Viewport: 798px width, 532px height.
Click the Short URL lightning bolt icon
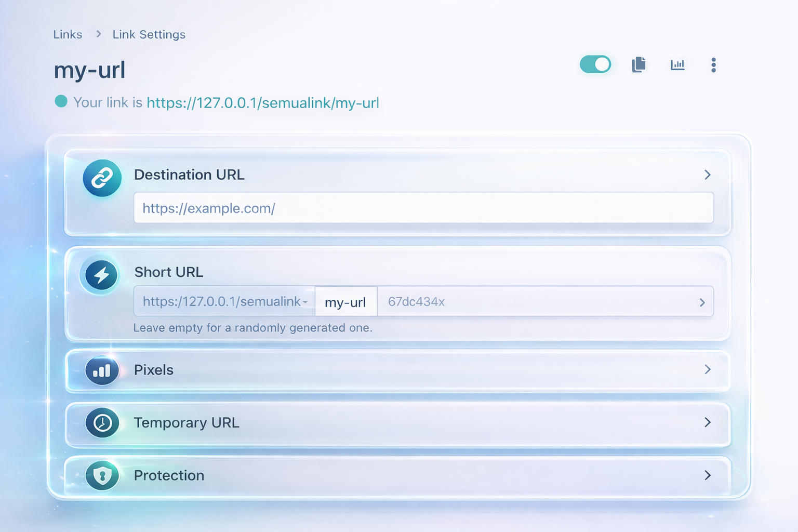coord(101,275)
